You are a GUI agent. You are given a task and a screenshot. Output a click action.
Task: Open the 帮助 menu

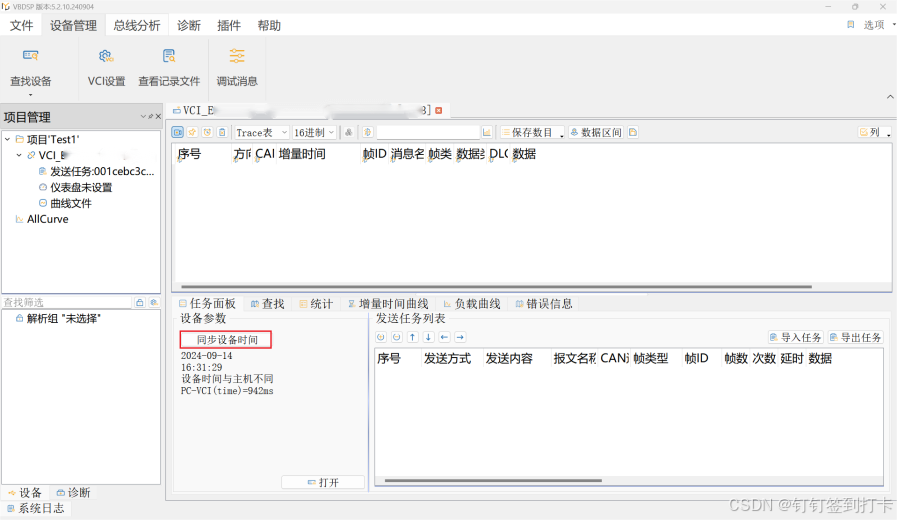[x=269, y=26]
